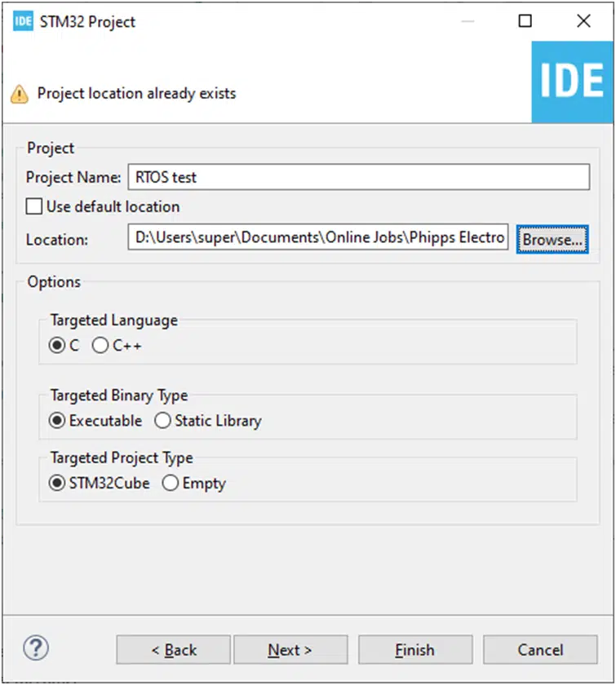
Task: Click the Location path field
Action: coord(318,237)
